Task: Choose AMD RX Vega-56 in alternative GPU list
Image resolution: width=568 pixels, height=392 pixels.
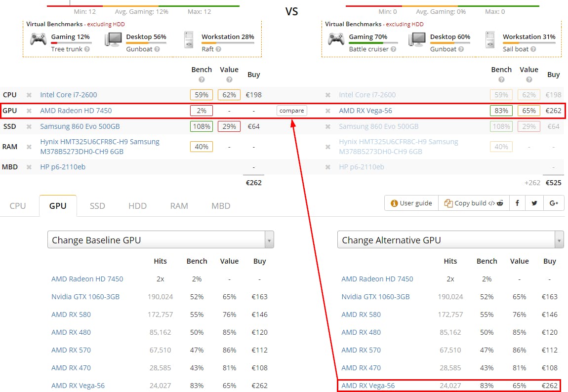Action: pos(368,386)
